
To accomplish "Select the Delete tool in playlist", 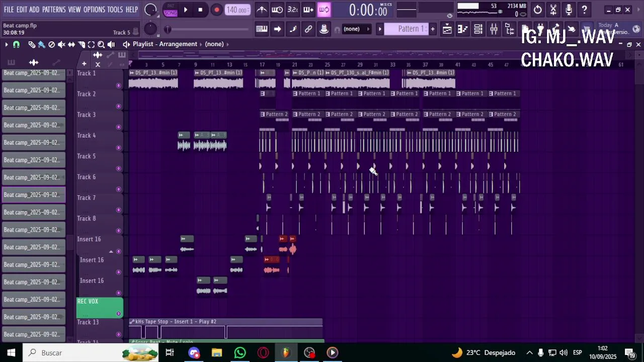I will tap(51, 44).
